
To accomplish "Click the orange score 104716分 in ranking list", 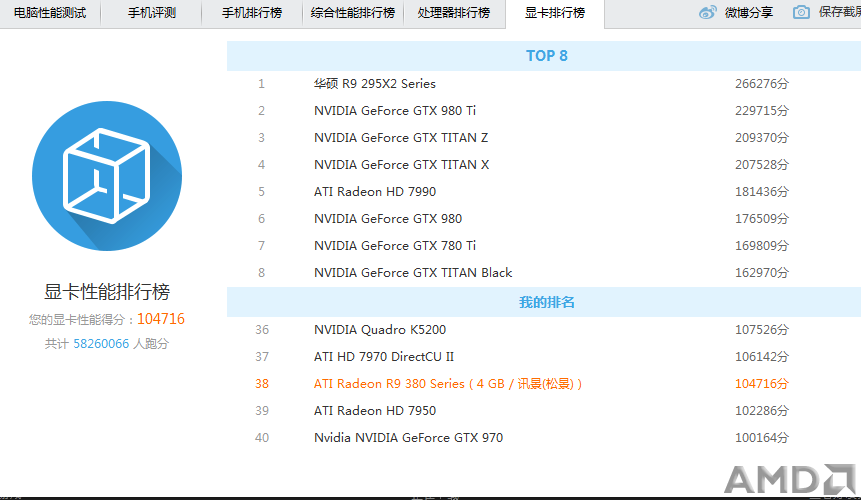I will pyautogui.click(x=762, y=384).
